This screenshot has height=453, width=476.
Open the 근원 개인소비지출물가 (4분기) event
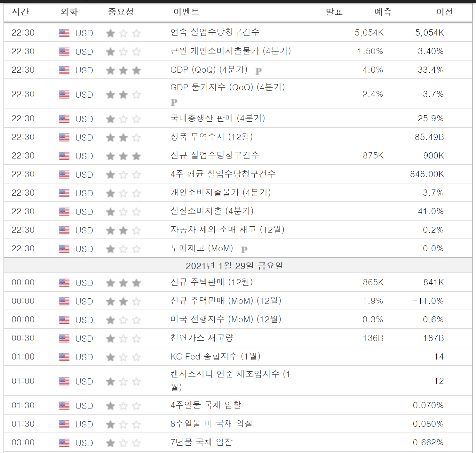pos(231,51)
